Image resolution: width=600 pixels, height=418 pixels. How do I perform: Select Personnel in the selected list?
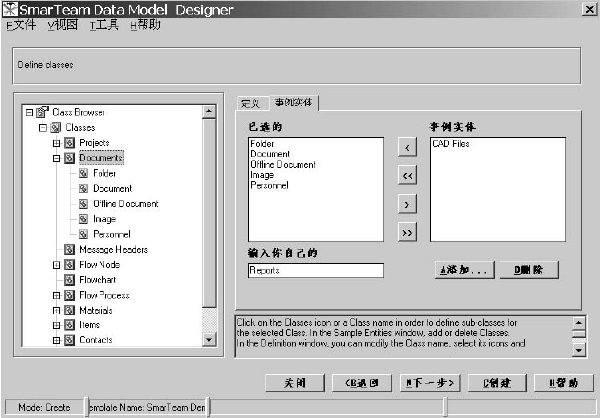(269, 185)
